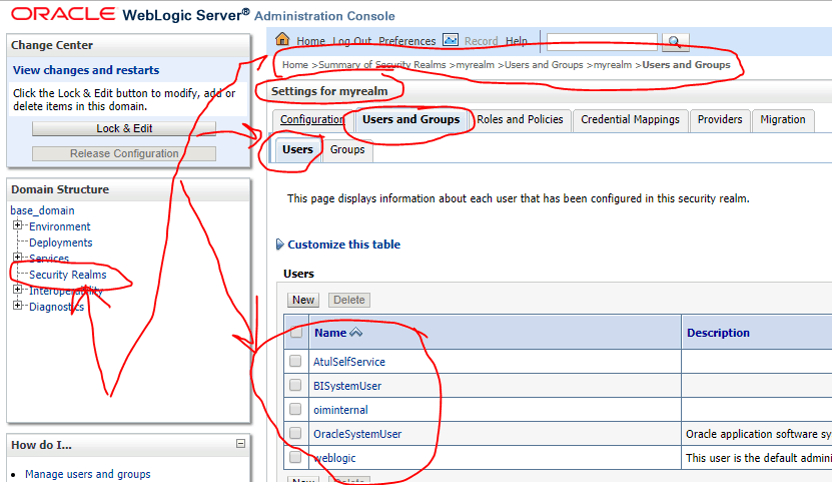Open Interoperability in the domain tree

(x=66, y=291)
